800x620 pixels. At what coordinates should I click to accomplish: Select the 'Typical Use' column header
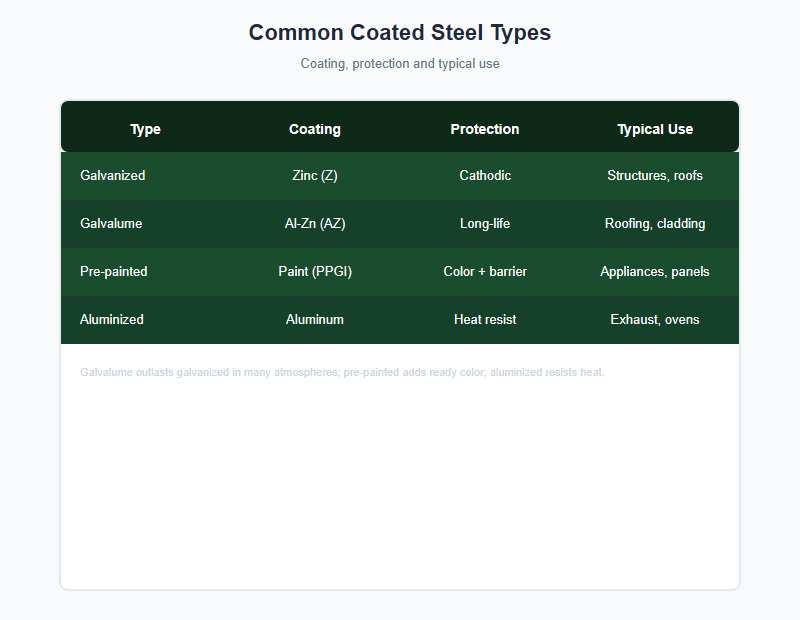(x=655, y=129)
